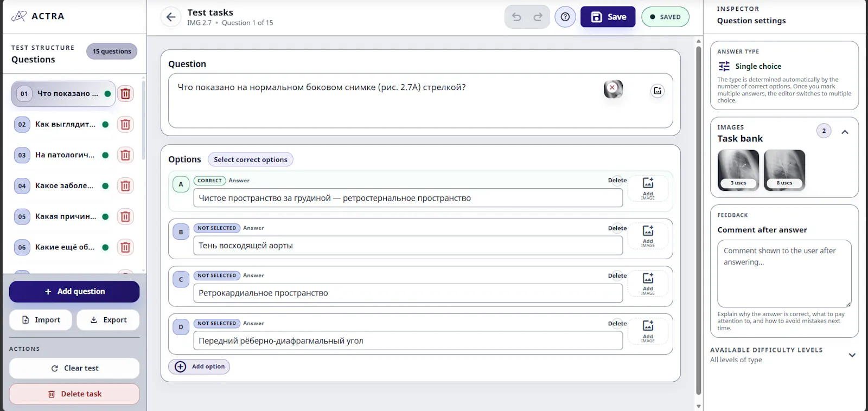This screenshot has width=868, height=411.
Task: Delete option A
Action: click(617, 181)
